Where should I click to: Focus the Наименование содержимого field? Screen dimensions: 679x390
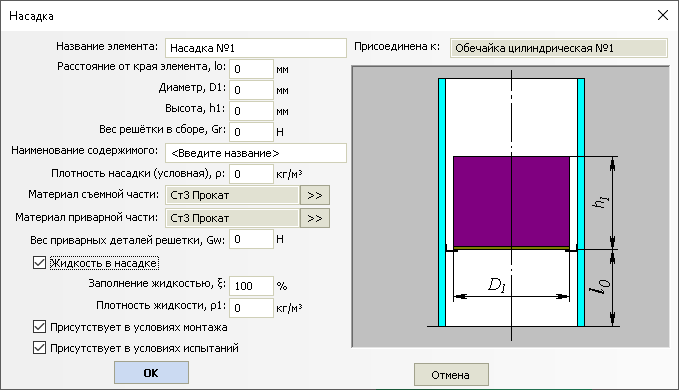255,153
